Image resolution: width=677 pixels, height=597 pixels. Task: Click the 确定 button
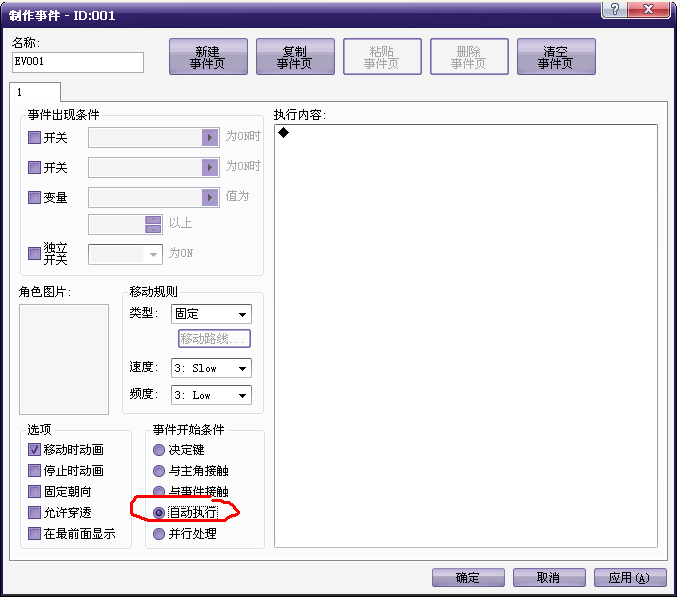(468, 578)
